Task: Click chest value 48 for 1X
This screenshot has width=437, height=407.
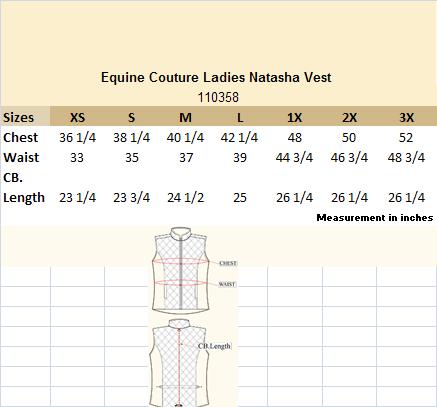Action: 294,137
